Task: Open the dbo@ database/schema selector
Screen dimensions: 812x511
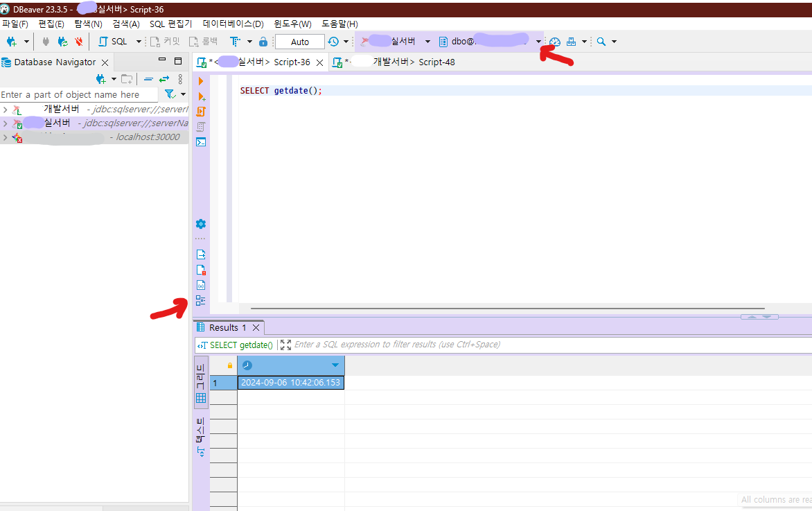Action: pos(489,42)
